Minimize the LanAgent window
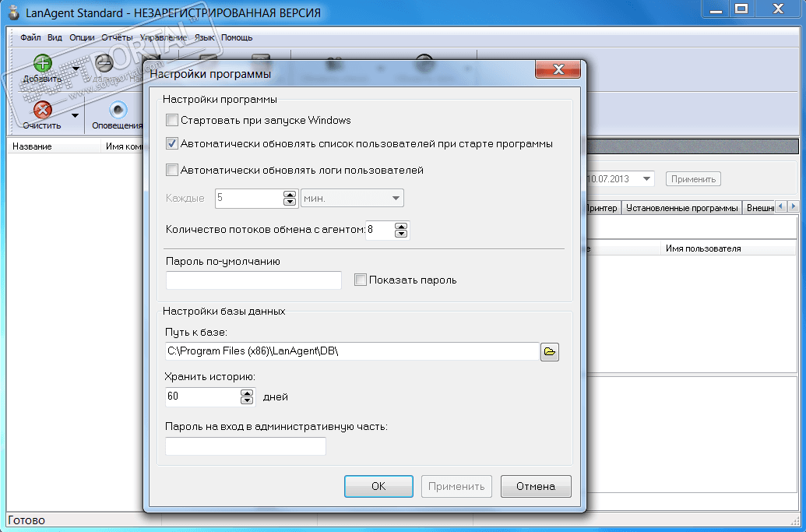This screenshot has height=532, width=806. click(716, 9)
